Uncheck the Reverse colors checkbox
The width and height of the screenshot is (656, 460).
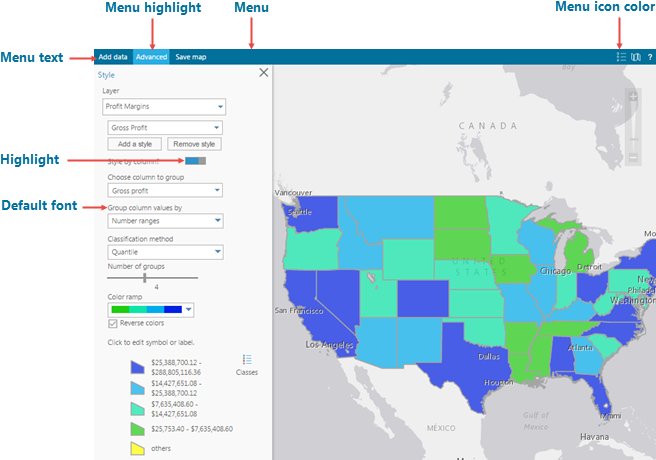(x=113, y=323)
